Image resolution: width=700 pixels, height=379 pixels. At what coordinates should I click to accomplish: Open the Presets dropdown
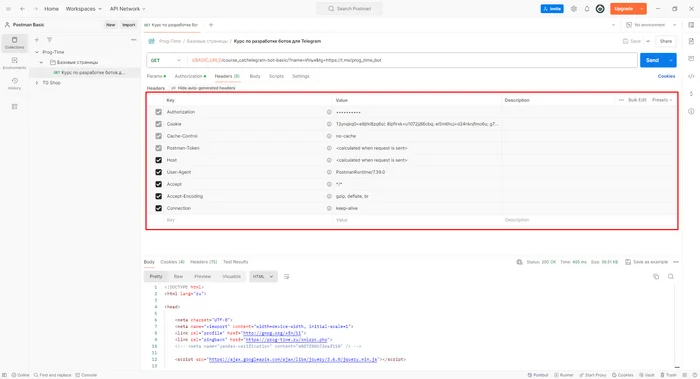tap(662, 100)
